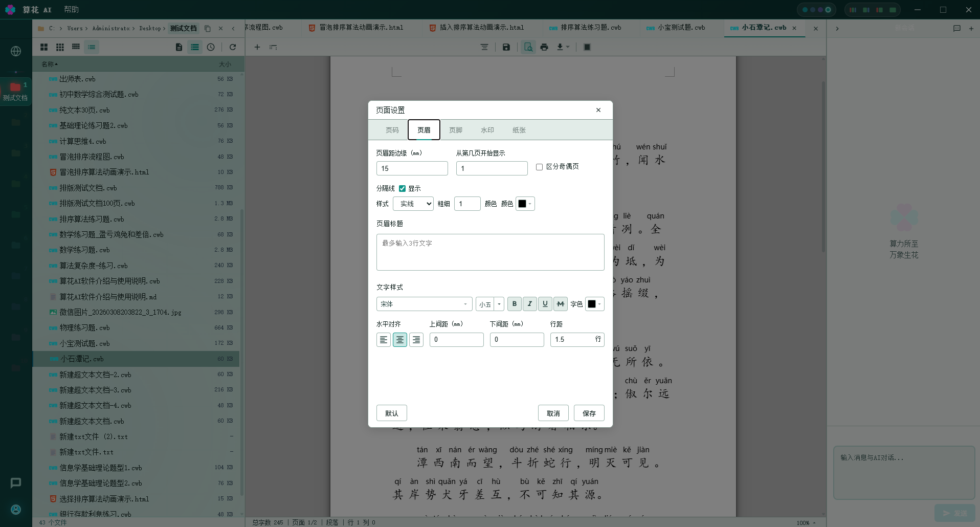
Task: Uncheck the 分隔线 显示 checkbox
Action: click(x=402, y=188)
